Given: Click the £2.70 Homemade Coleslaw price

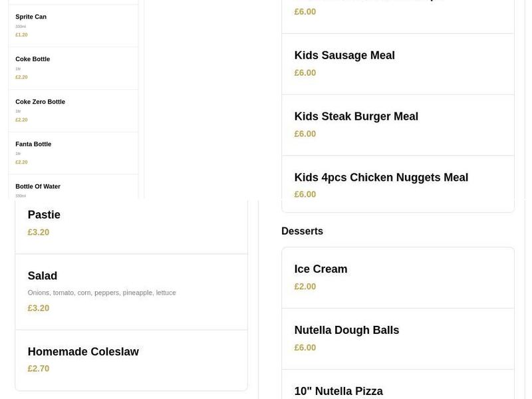Looking at the screenshot, I should pyautogui.click(x=38, y=368).
